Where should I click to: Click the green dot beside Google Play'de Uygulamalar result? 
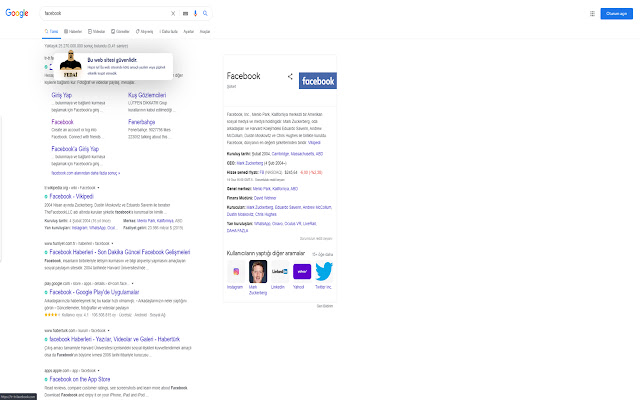pos(46,292)
